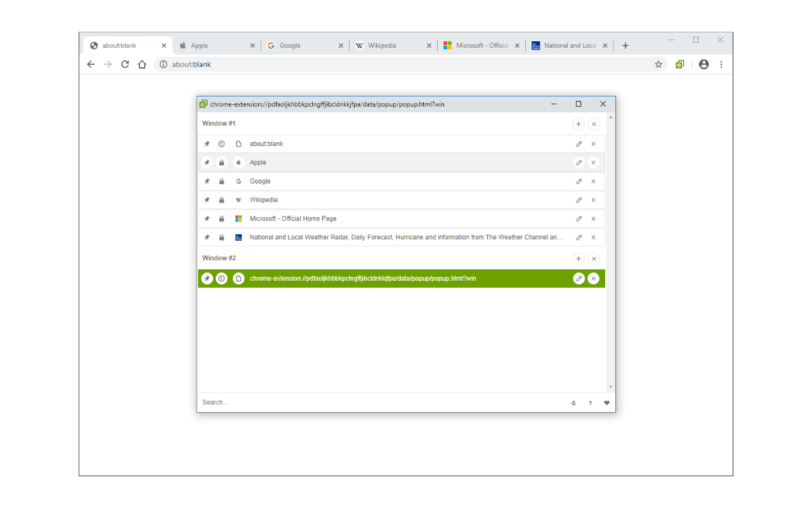812x508 pixels.
Task: Switch to the Microsoft - Official browser tab
Action: 481,46
